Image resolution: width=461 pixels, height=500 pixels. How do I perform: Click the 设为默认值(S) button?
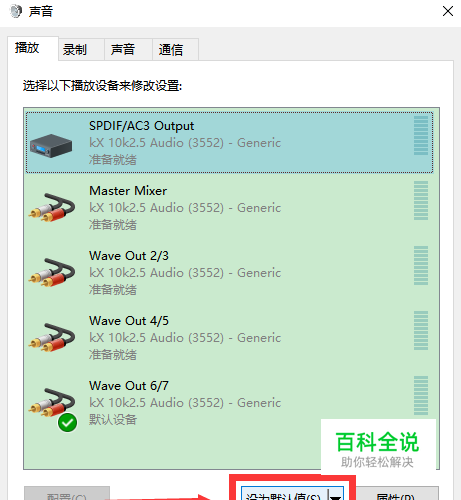click(285, 495)
